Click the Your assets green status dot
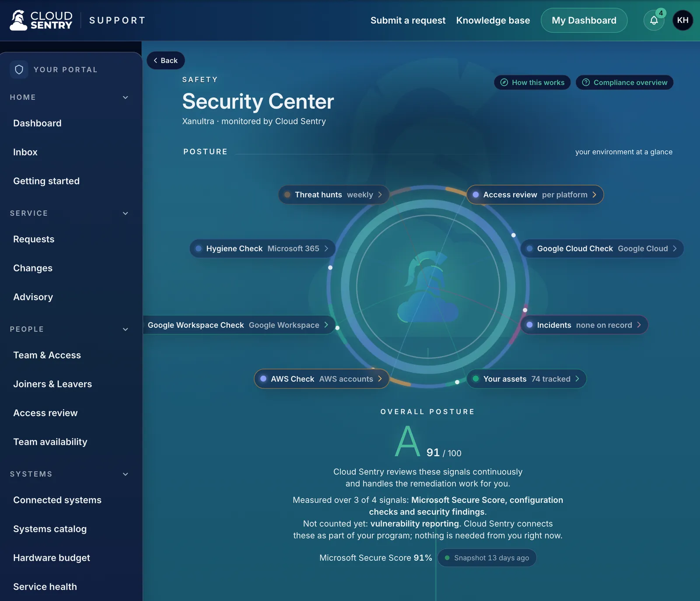700x601 pixels. click(x=476, y=379)
